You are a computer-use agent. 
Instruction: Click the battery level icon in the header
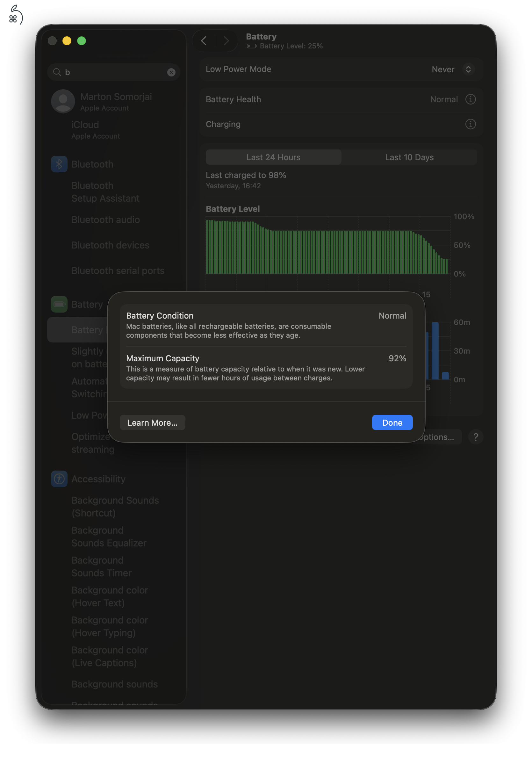(x=252, y=46)
